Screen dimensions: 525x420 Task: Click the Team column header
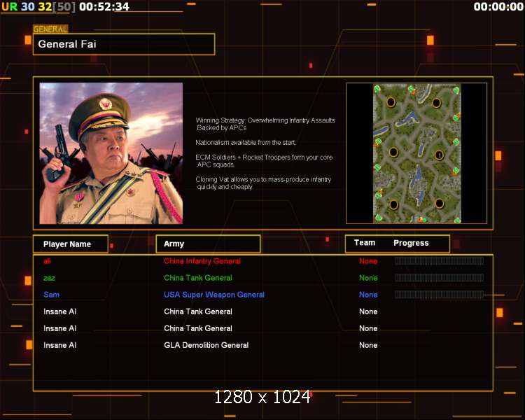[x=365, y=243]
